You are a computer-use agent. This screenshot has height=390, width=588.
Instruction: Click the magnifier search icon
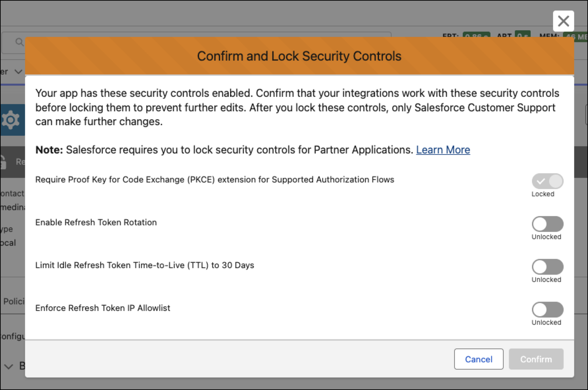pyautogui.click(x=19, y=42)
